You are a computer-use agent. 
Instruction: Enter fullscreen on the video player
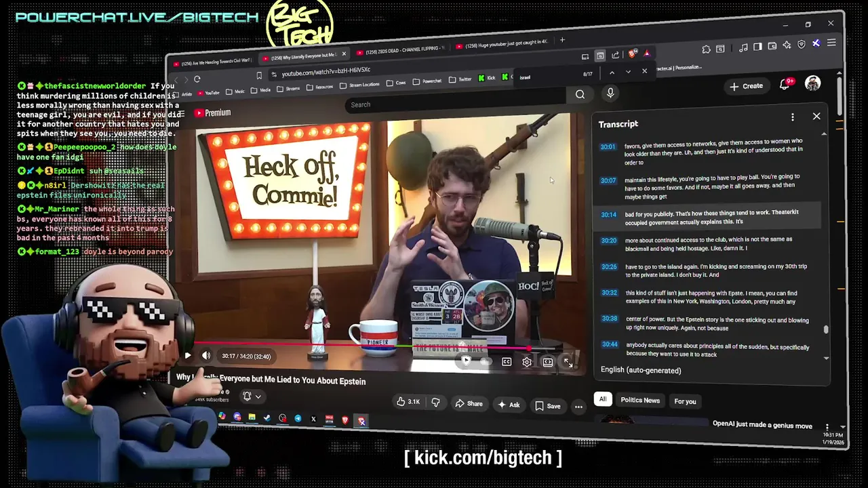(x=568, y=363)
